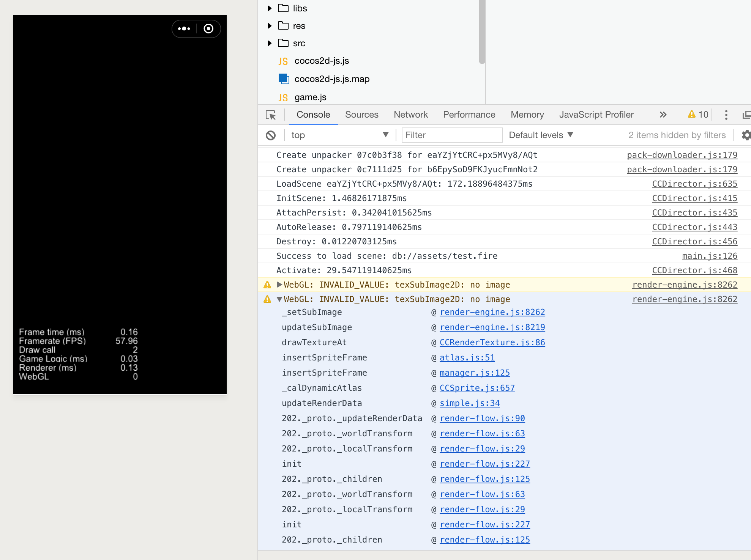Click mini program capsule more dots
This screenshot has height=560, width=751.
[x=184, y=29]
